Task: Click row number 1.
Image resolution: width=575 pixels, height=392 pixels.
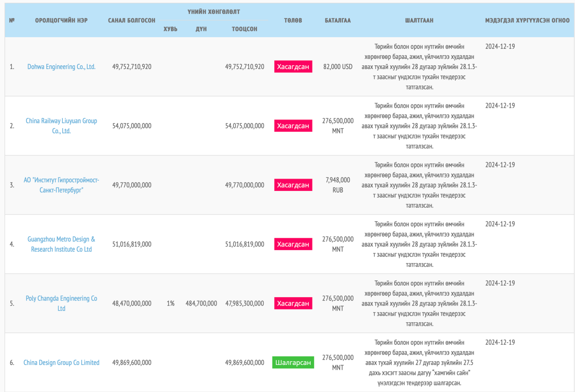Action: (12, 67)
